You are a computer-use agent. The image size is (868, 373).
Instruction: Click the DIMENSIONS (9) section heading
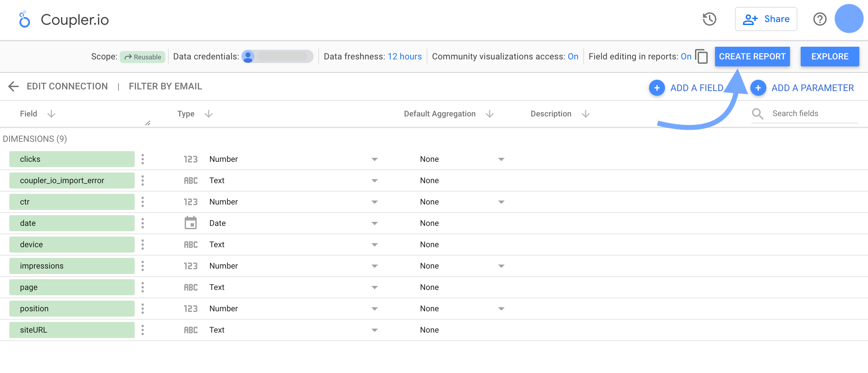pyautogui.click(x=35, y=139)
